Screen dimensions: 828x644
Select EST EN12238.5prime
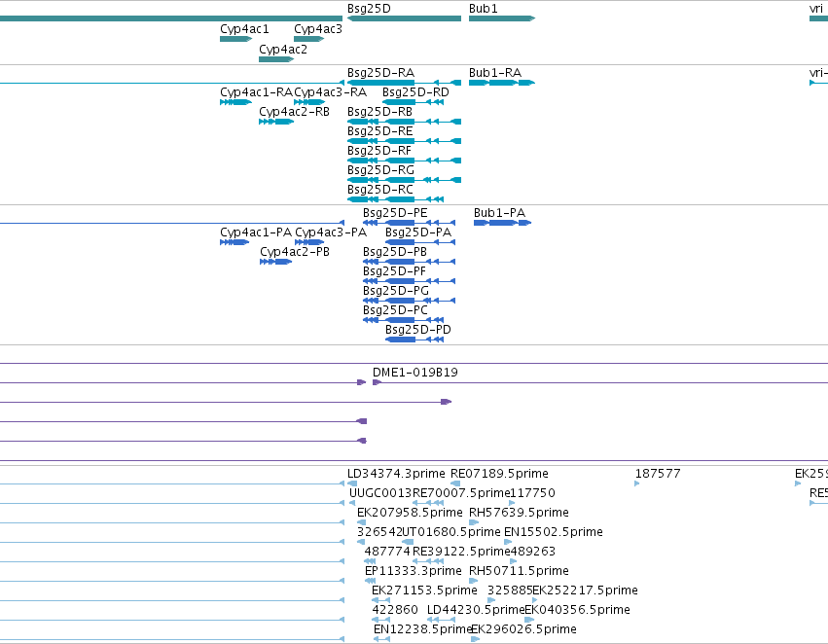tap(381, 639)
